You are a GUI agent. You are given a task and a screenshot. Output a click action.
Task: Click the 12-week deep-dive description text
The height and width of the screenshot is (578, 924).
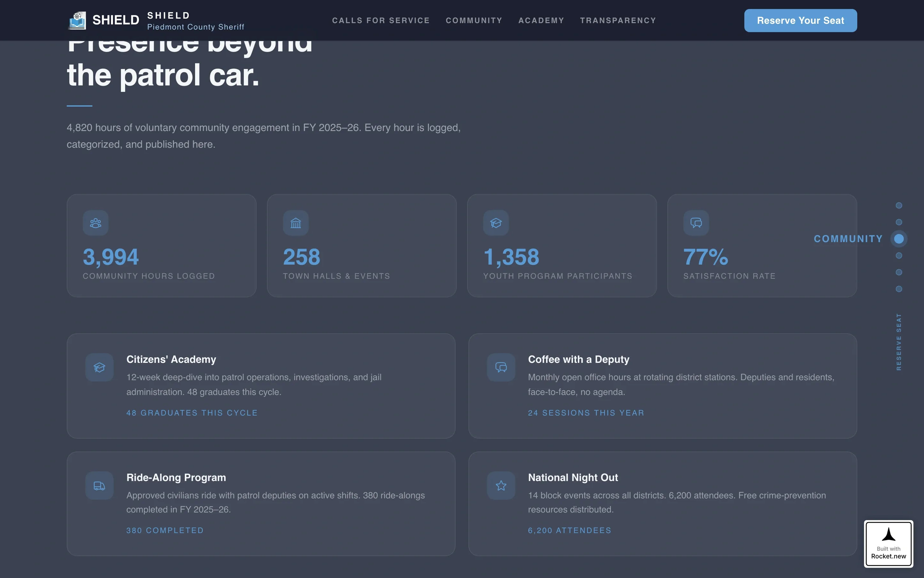[254, 385]
